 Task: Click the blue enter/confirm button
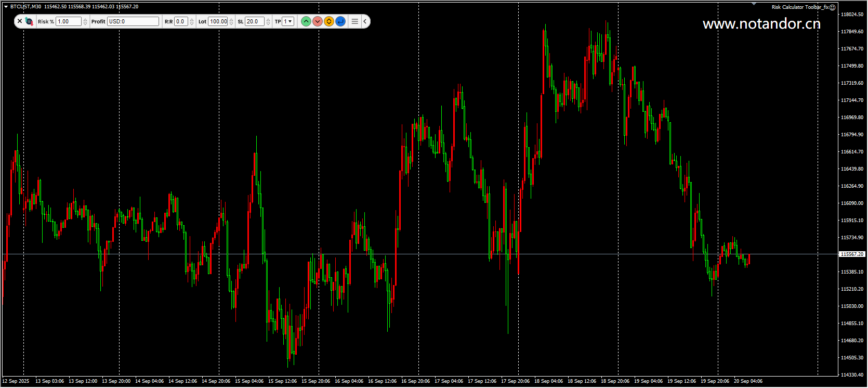point(340,21)
